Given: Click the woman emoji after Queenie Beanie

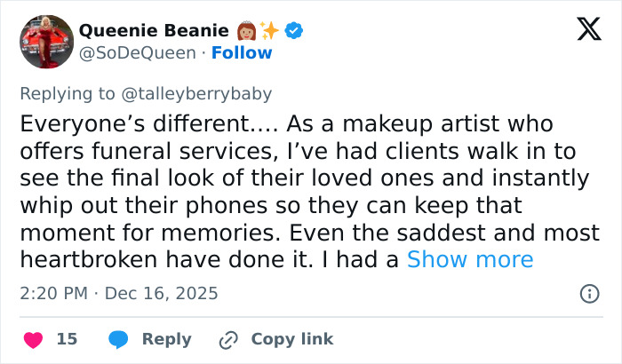Looking at the screenshot, I should pos(247,31).
